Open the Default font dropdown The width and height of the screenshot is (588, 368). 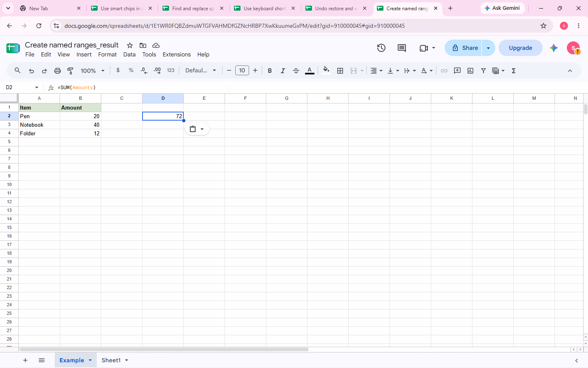[x=201, y=70]
